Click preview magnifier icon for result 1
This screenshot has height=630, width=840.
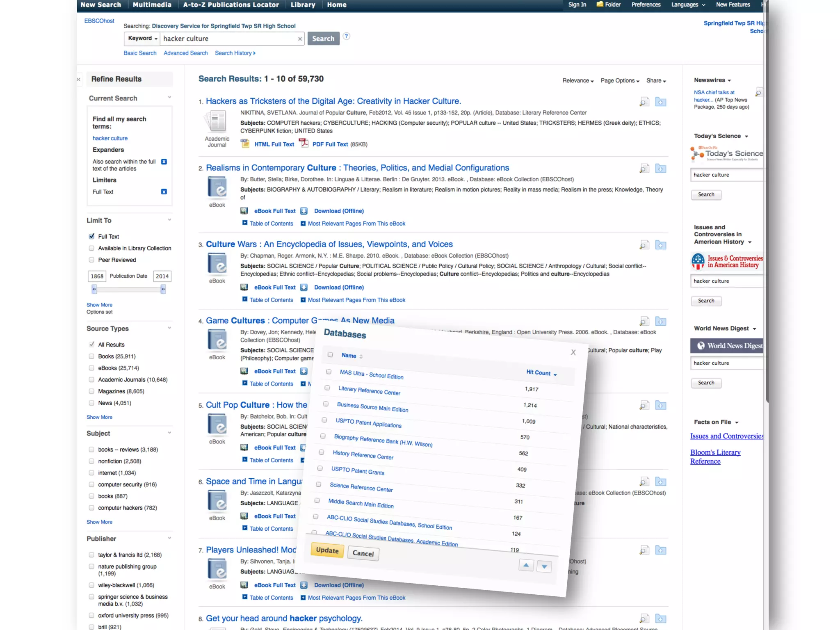coord(644,102)
